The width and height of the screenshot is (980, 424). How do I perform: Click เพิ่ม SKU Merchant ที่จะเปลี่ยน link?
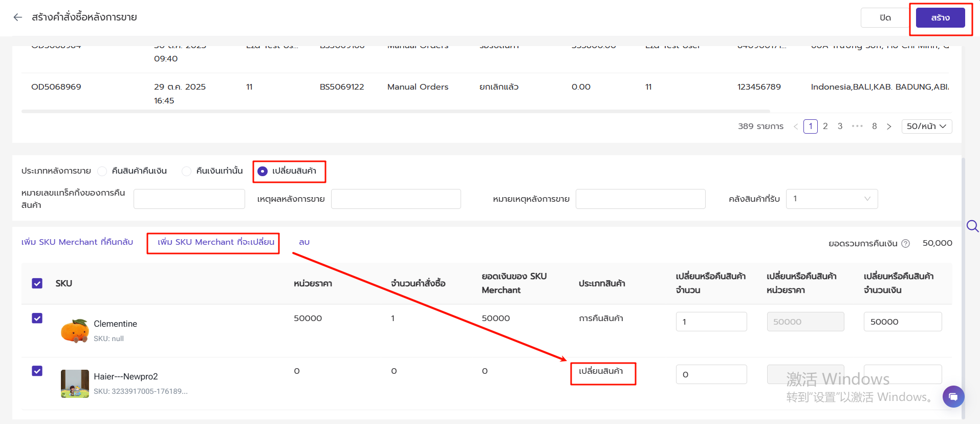[x=215, y=242]
